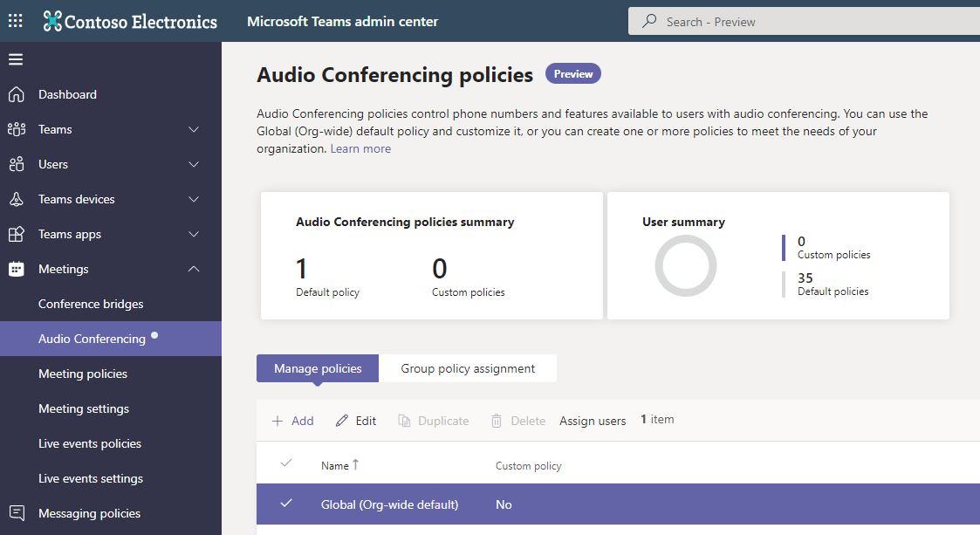Viewport: 980px width, 535px height.
Task: Open Meeting settings page
Action: coord(84,408)
